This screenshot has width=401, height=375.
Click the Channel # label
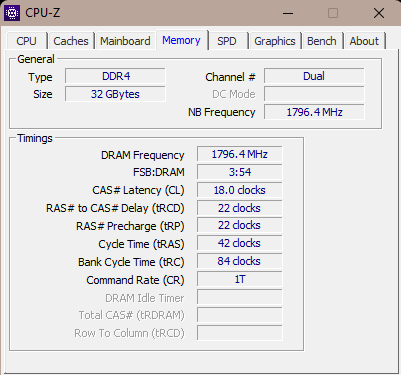click(x=230, y=77)
